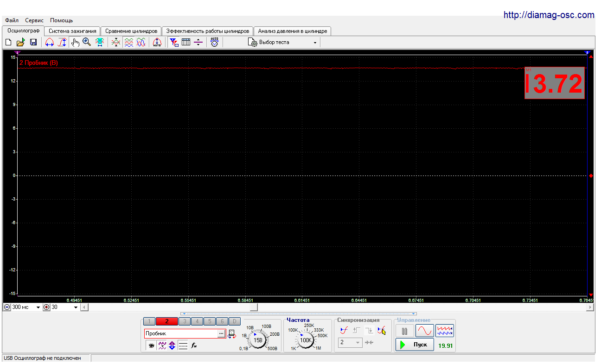Viewport: 601px width, 364px height.
Task: Select falling edge trigger icon
Action: click(369, 330)
